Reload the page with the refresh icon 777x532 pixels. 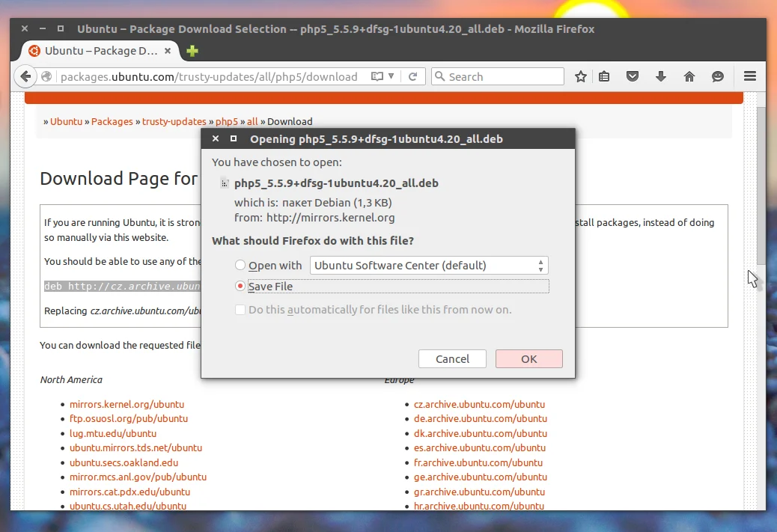(412, 77)
